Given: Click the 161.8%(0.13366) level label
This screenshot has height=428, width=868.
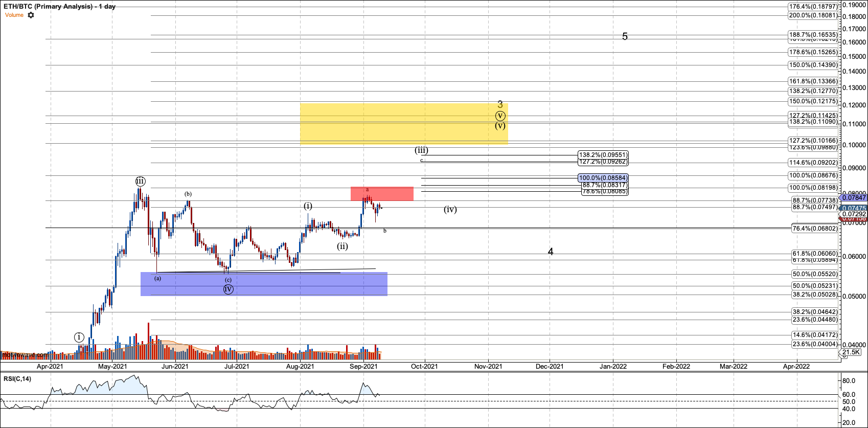Looking at the screenshot, I should [x=813, y=81].
